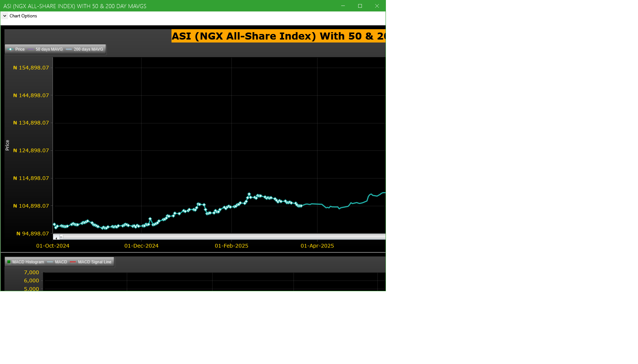Open the Chart Options dropdown chevron

click(x=5, y=16)
